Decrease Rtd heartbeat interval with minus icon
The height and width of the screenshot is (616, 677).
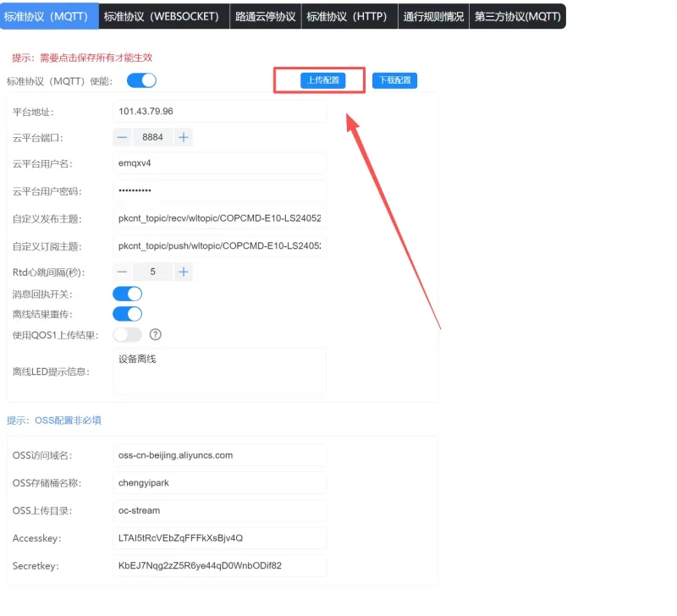[x=123, y=272]
